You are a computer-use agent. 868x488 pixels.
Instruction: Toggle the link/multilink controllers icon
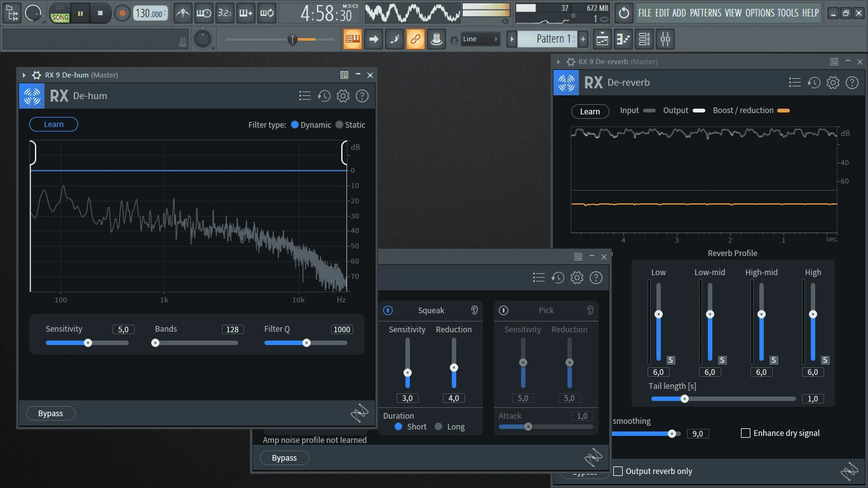point(416,39)
